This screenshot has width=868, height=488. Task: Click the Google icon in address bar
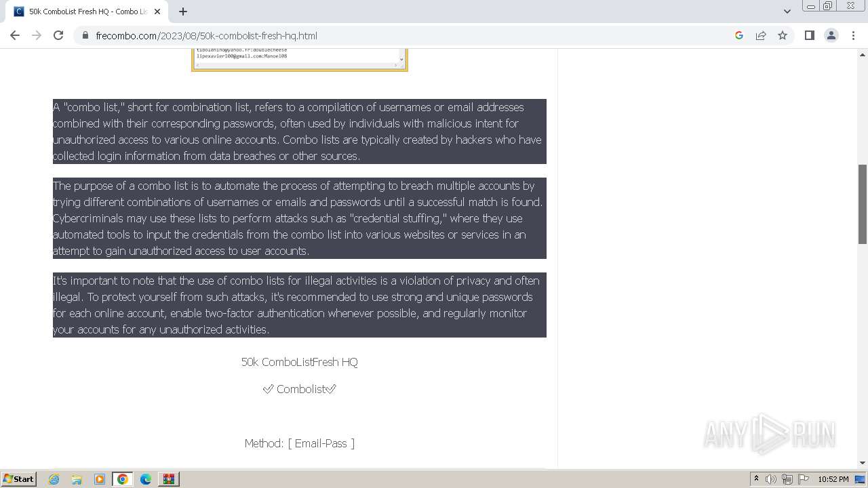[739, 35]
